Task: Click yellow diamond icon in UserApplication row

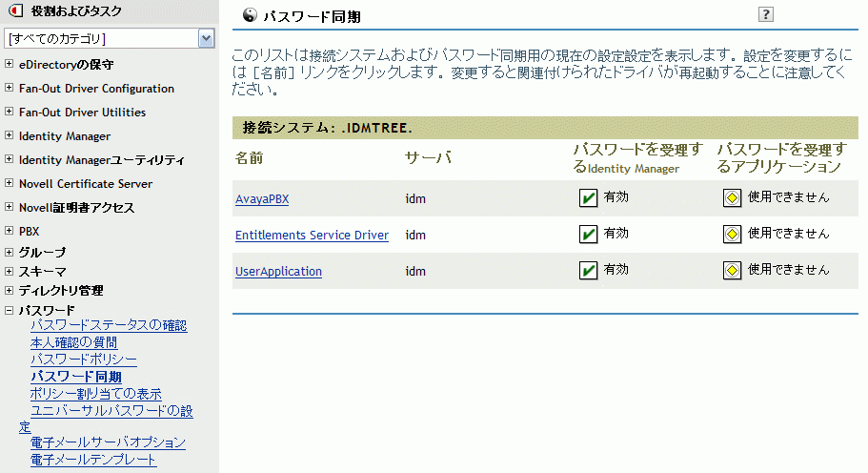Action: point(732,270)
